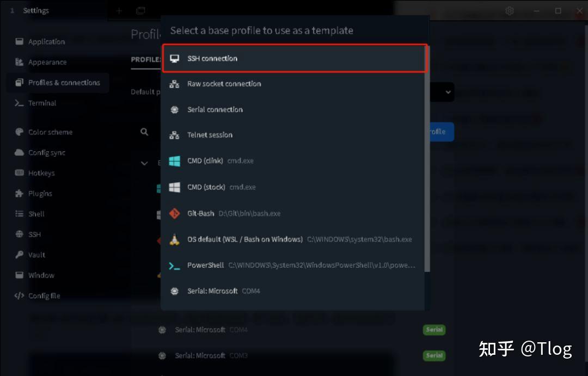
Task: Choose SSH connection as the base profile
Action: [x=295, y=58]
